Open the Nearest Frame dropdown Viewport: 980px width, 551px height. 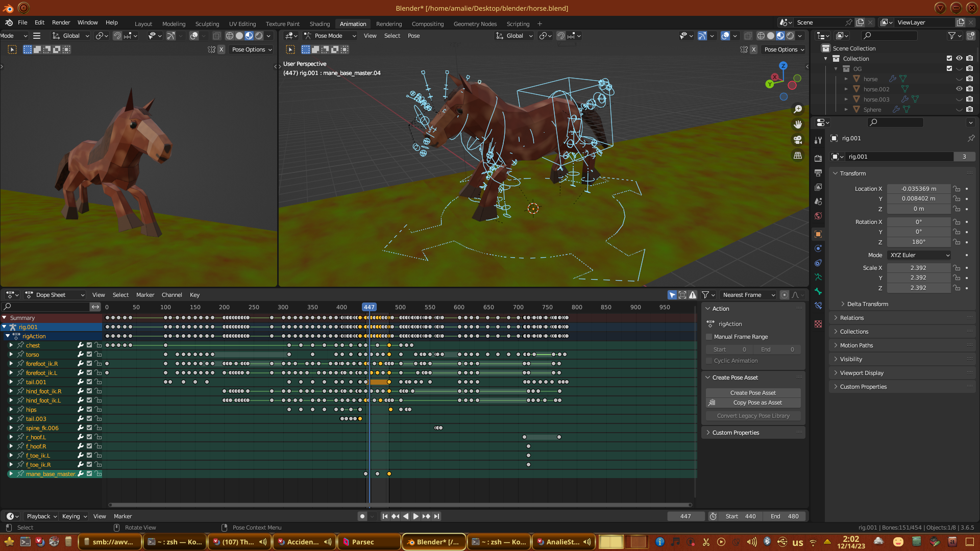tap(748, 295)
